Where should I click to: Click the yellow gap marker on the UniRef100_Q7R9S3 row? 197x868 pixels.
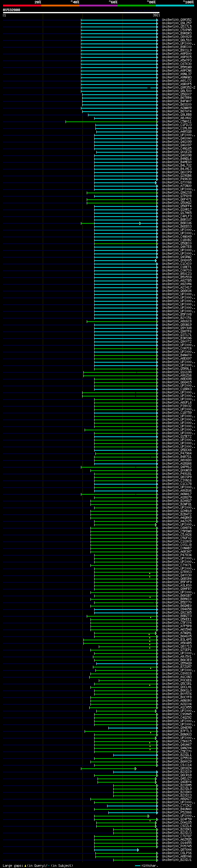(x=150, y=573)
